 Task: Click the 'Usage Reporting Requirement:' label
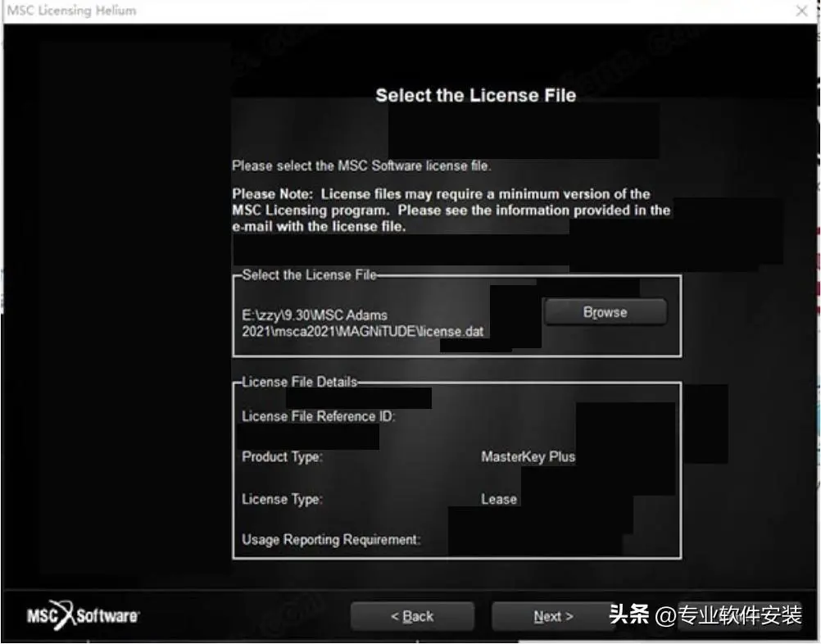click(331, 539)
